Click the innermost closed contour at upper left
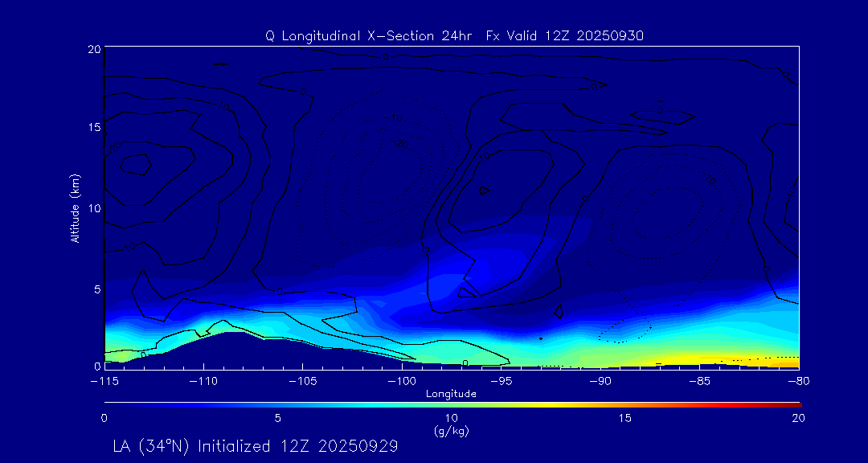The height and width of the screenshot is (463, 868). point(136,165)
